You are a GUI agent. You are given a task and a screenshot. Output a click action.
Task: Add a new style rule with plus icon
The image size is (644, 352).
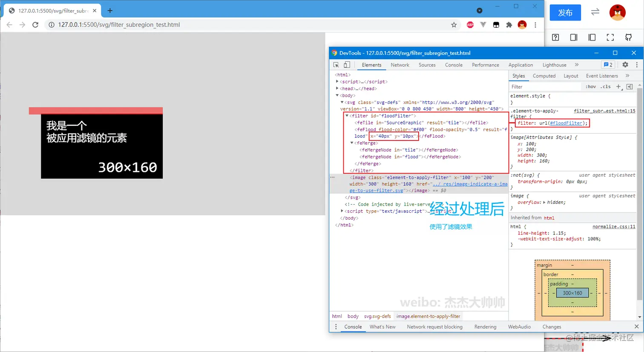point(619,86)
